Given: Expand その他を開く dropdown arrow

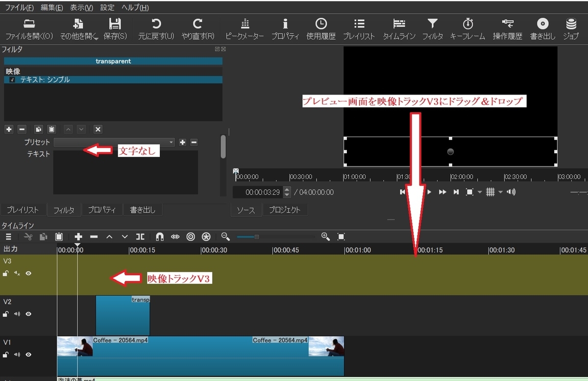Looking at the screenshot, I should pos(96,38).
